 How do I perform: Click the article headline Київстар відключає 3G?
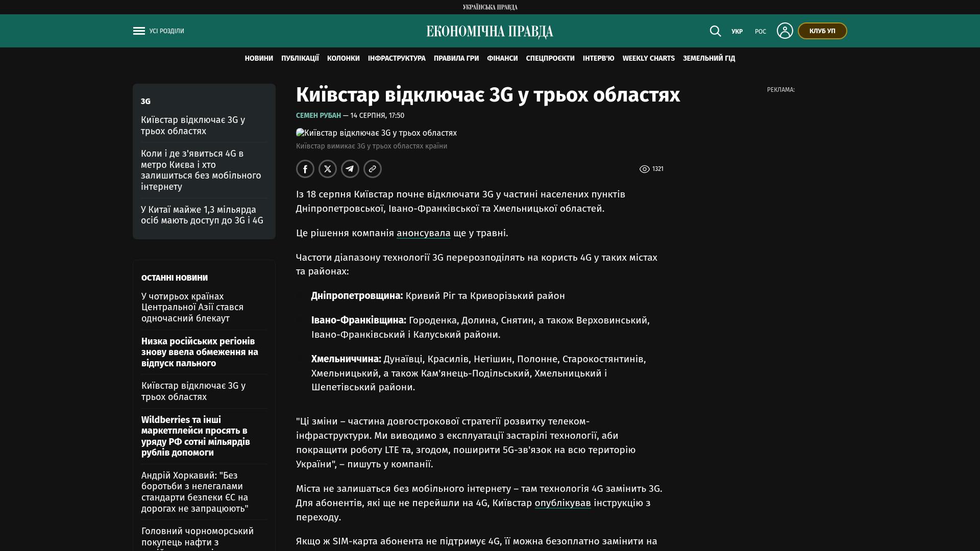tap(488, 95)
